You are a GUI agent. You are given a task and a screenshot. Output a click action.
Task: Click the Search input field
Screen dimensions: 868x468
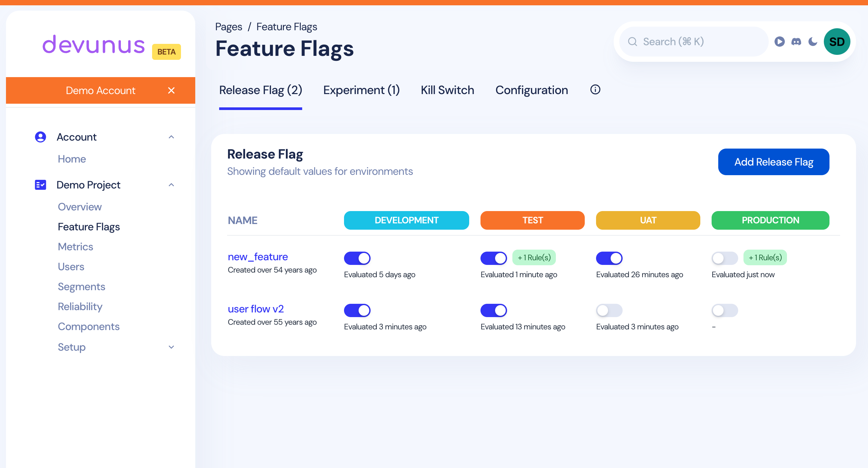[x=694, y=42]
